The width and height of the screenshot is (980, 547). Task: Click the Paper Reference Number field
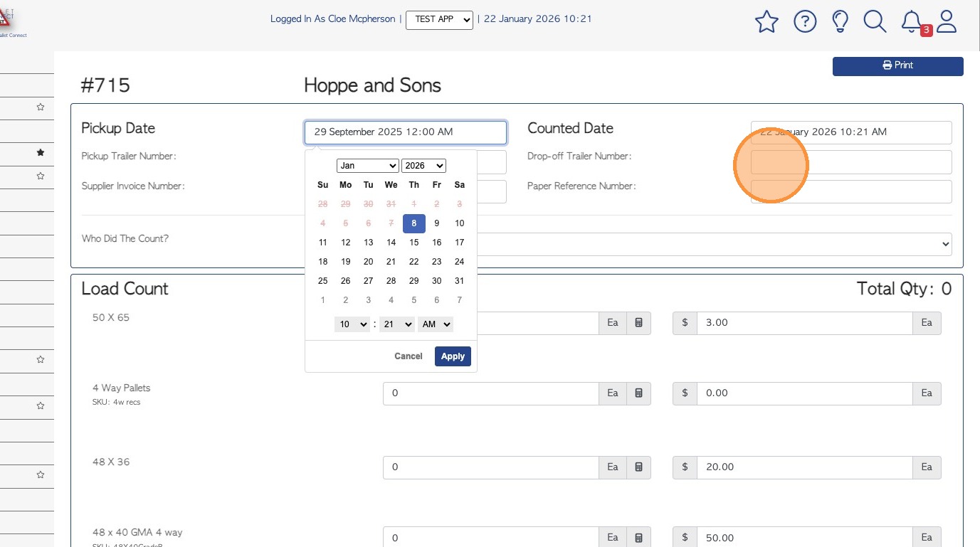(x=851, y=192)
